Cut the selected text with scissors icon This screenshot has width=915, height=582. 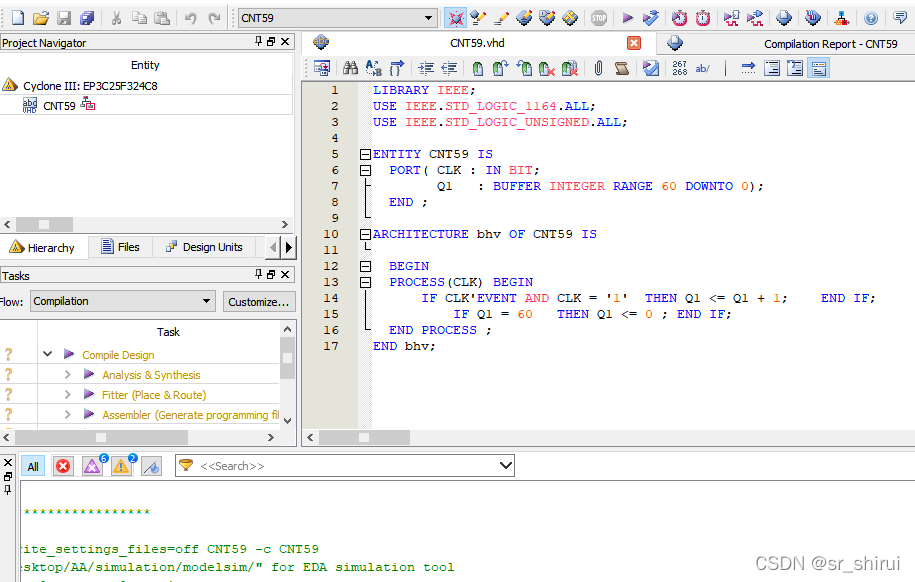point(116,18)
